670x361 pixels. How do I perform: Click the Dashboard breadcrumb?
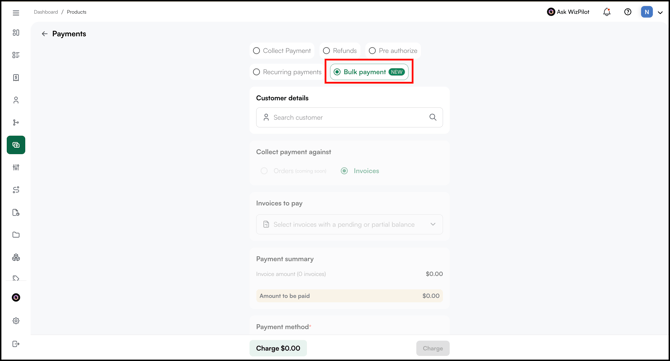click(46, 12)
